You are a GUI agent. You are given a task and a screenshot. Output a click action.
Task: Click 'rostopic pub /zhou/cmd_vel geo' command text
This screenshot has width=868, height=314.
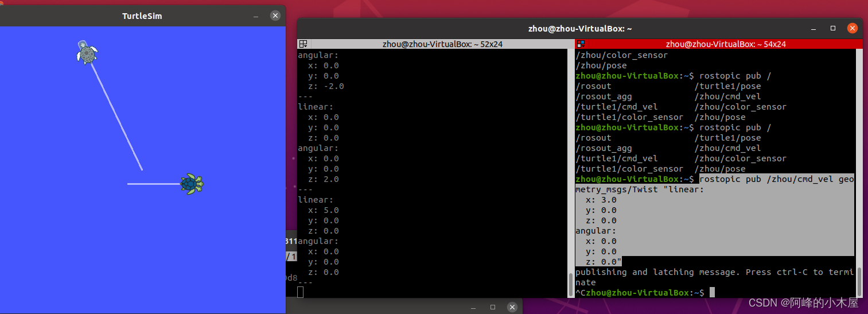(777, 179)
